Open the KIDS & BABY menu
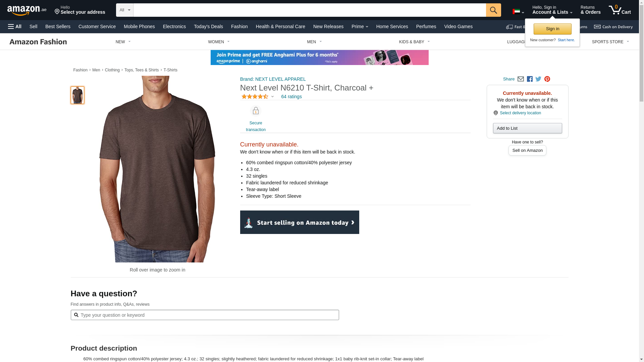Viewport: 644px width, 362px height. point(414,42)
